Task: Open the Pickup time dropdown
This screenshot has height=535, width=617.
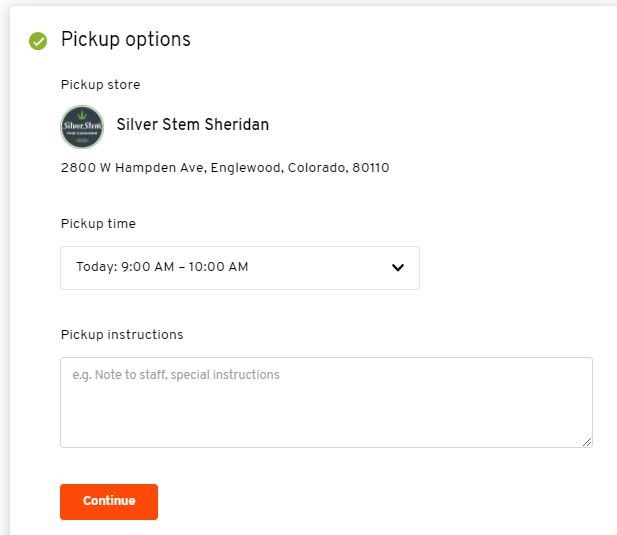Action: [x=240, y=268]
